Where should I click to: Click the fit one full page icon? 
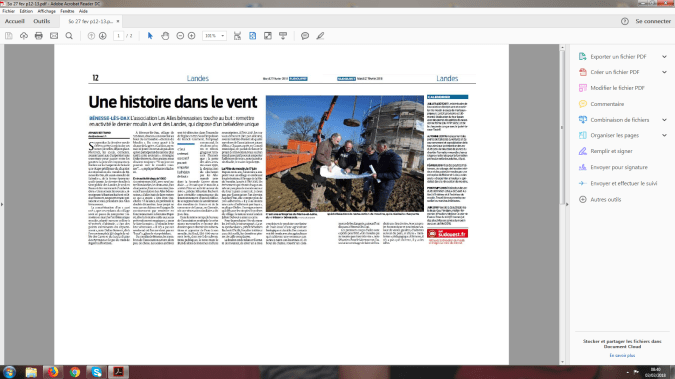pyautogui.click(x=253, y=36)
